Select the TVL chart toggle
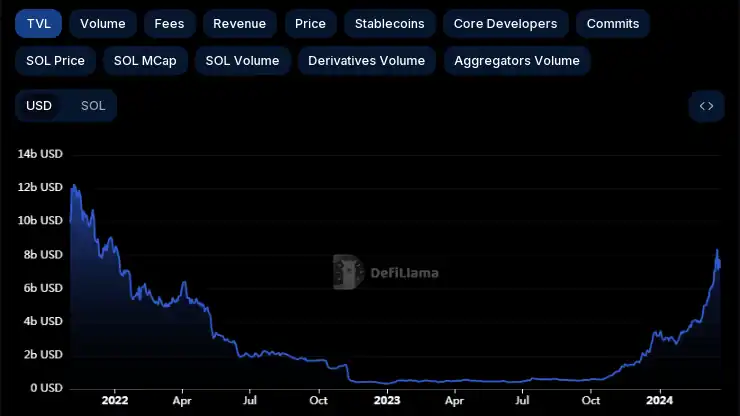 click(x=39, y=24)
